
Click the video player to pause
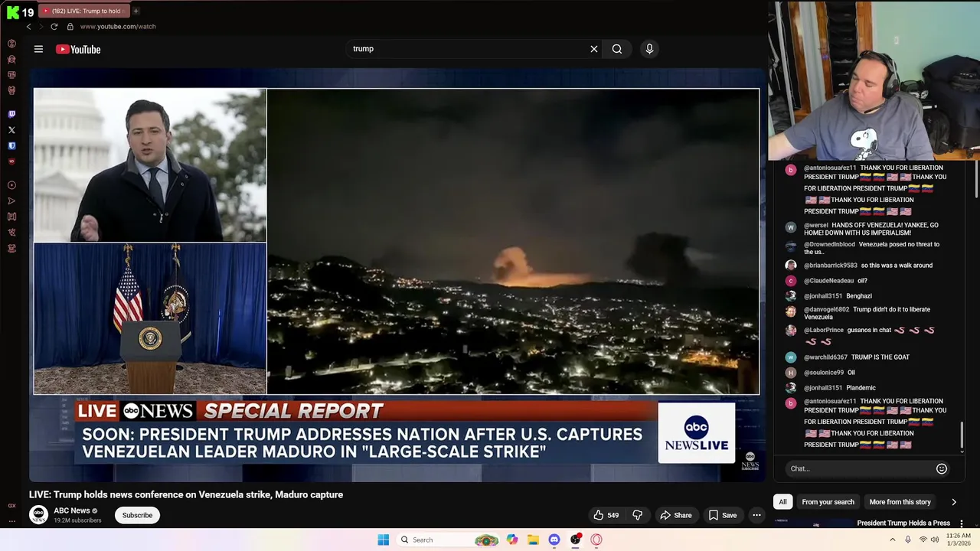(397, 275)
